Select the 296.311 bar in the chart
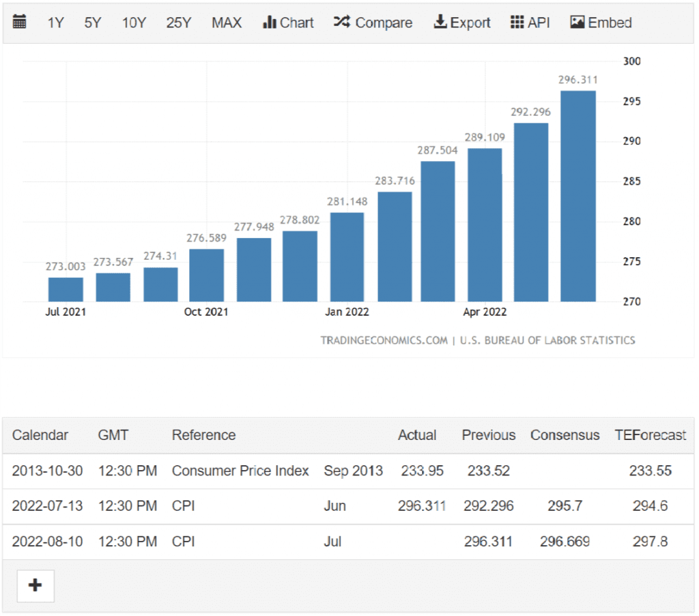This screenshot has width=699, height=616. tap(577, 196)
